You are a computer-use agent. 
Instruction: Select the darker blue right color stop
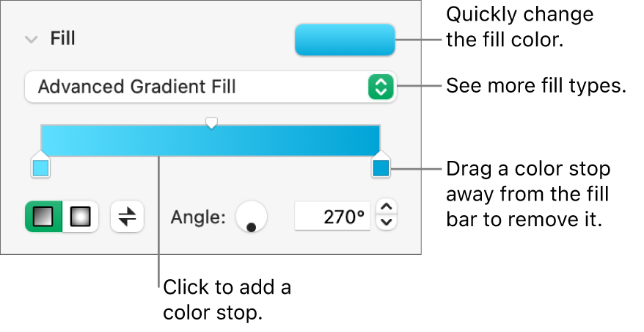pyautogui.click(x=380, y=168)
